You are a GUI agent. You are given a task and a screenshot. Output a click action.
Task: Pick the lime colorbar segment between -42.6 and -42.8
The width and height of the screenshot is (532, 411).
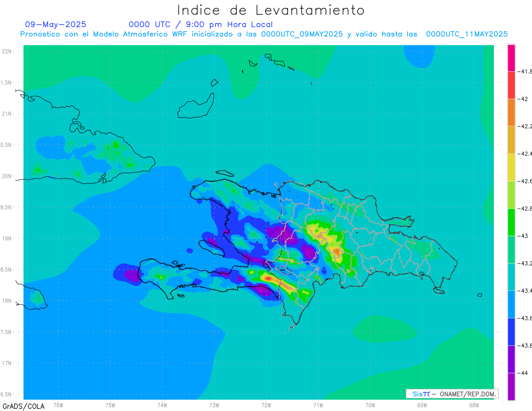coord(511,195)
